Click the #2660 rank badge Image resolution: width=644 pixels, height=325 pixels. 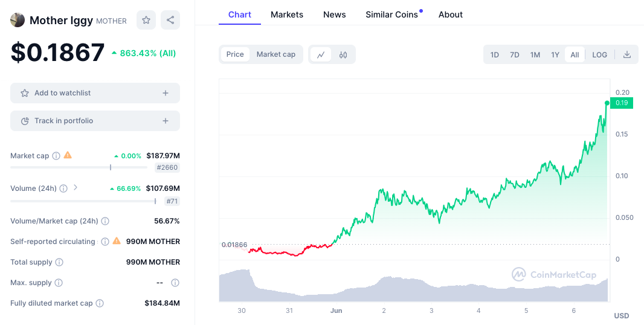click(x=167, y=167)
